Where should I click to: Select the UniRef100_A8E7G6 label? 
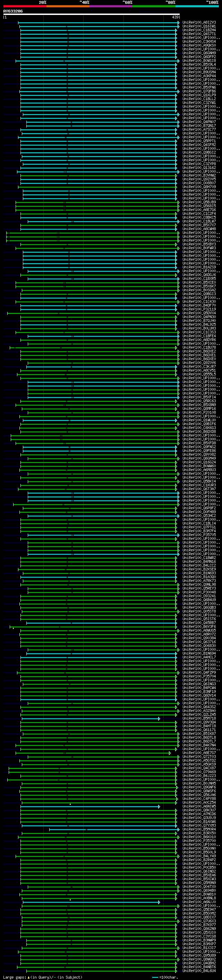[199, 210]
